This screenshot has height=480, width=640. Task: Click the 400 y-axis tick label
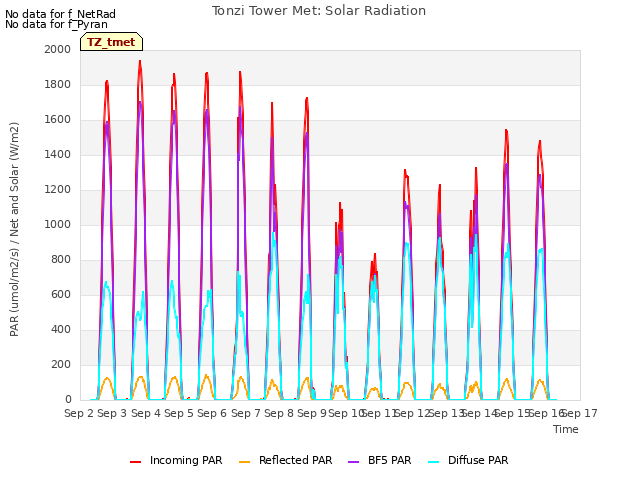point(61,330)
